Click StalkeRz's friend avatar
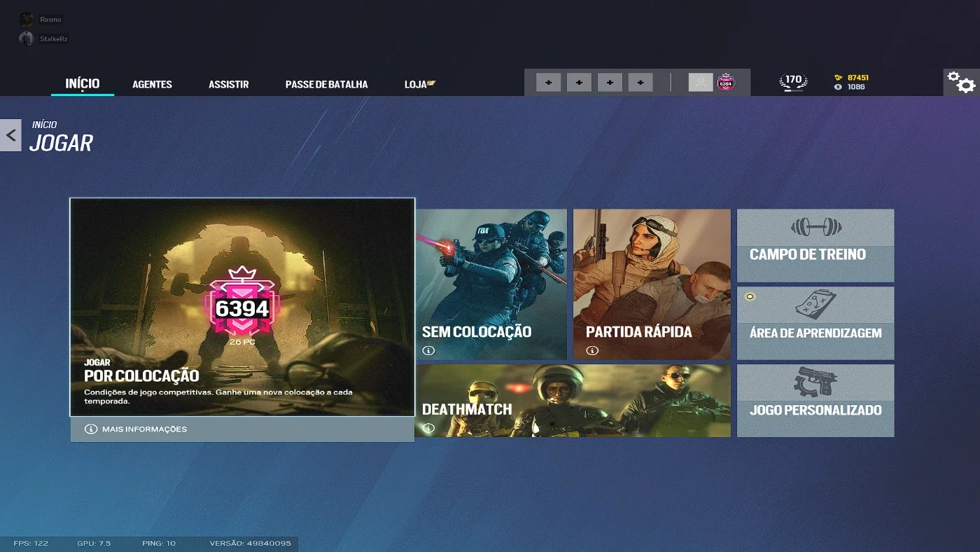This screenshot has width=980, height=552. (x=27, y=39)
